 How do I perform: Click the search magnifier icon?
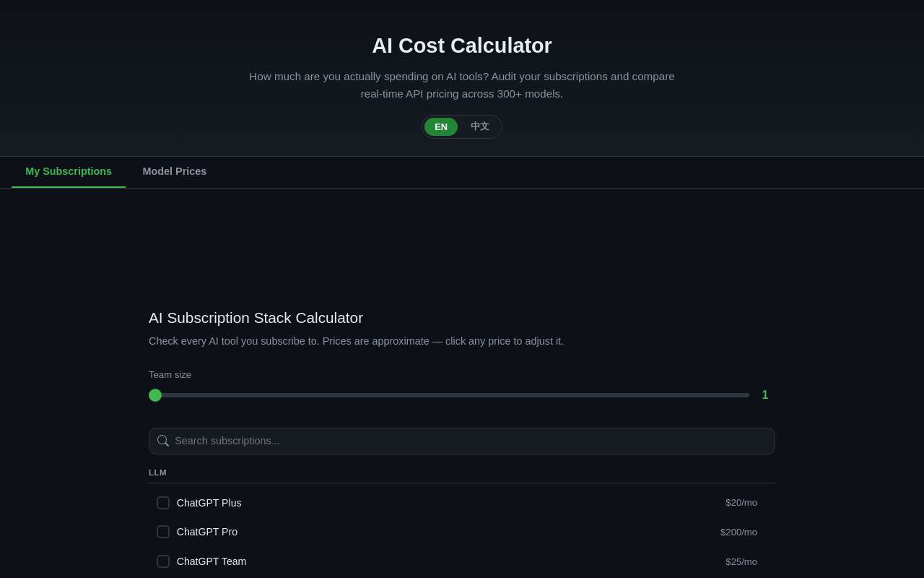coord(163,441)
